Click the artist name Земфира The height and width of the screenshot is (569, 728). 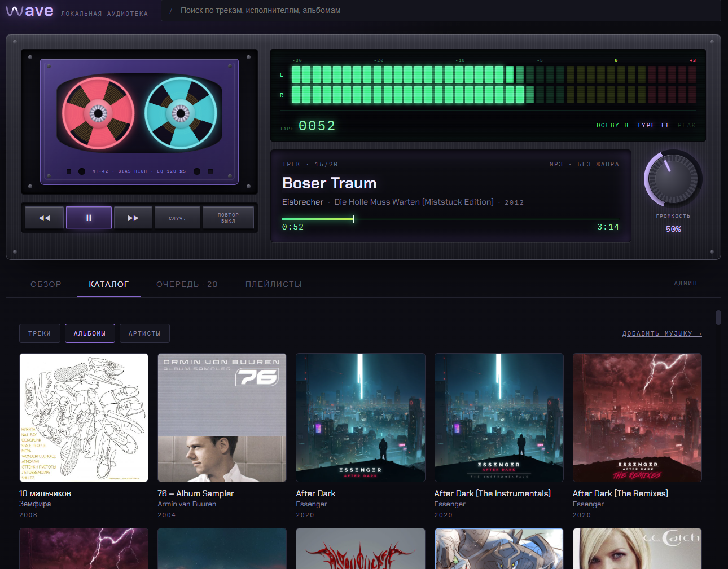35,504
